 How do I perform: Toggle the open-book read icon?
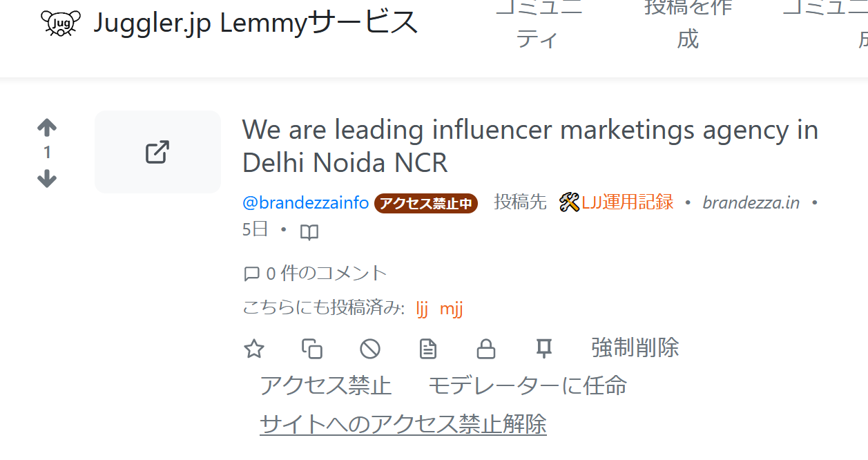click(x=309, y=232)
